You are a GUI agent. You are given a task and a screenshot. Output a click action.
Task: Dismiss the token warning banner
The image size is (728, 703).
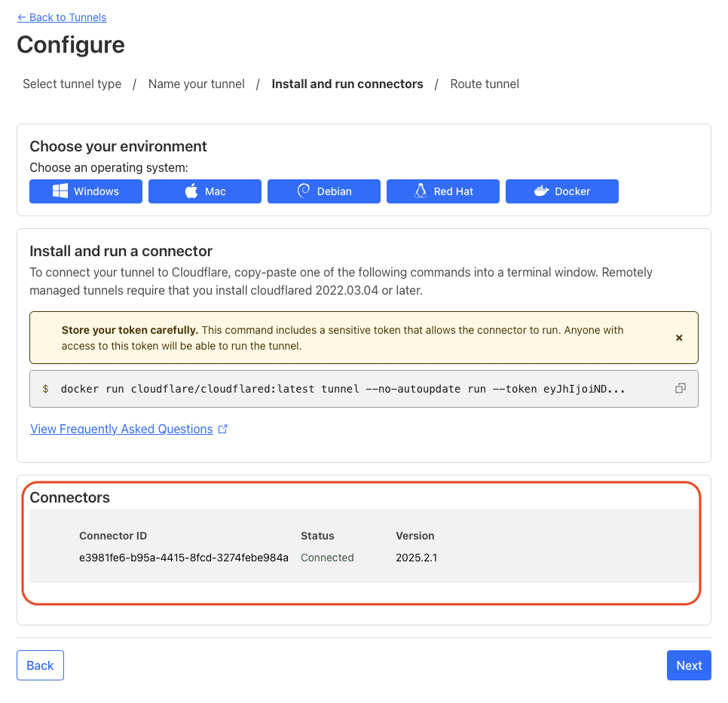pyautogui.click(x=679, y=338)
